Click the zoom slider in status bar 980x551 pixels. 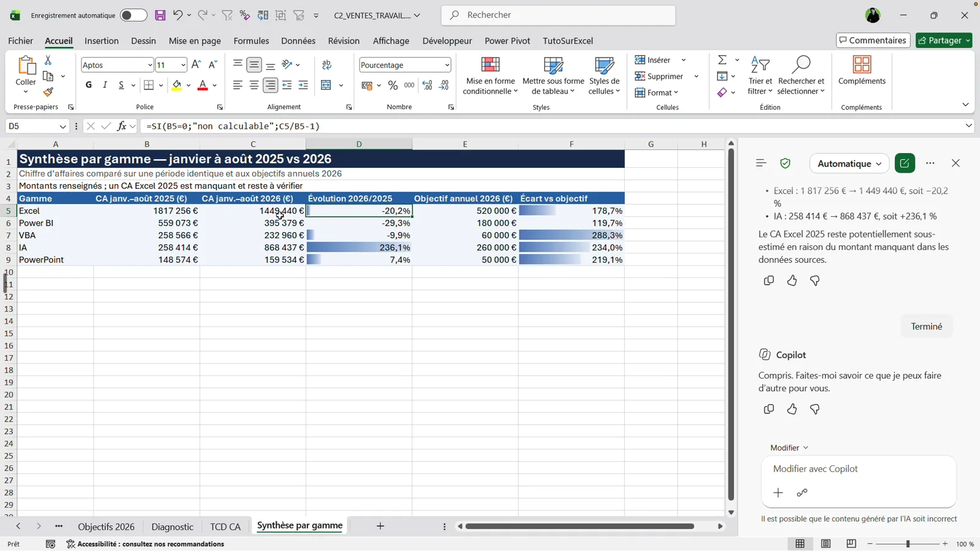908,544
